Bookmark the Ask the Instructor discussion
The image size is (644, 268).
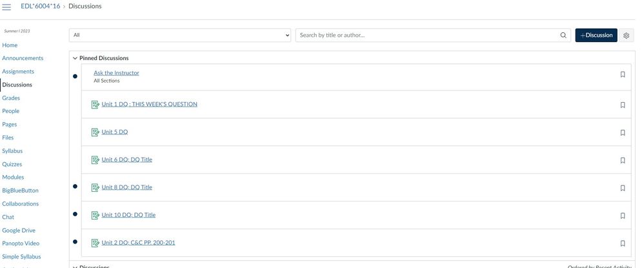pos(623,74)
